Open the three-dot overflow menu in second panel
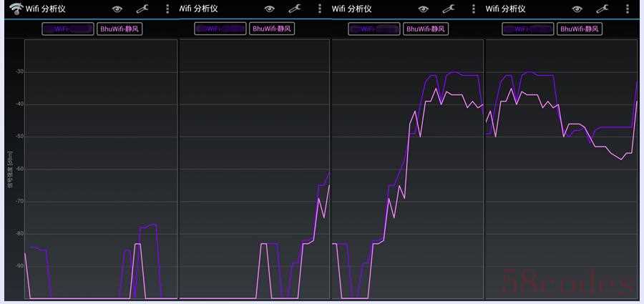Image resolution: width=644 pixels, height=304 pixels. click(x=320, y=9)
